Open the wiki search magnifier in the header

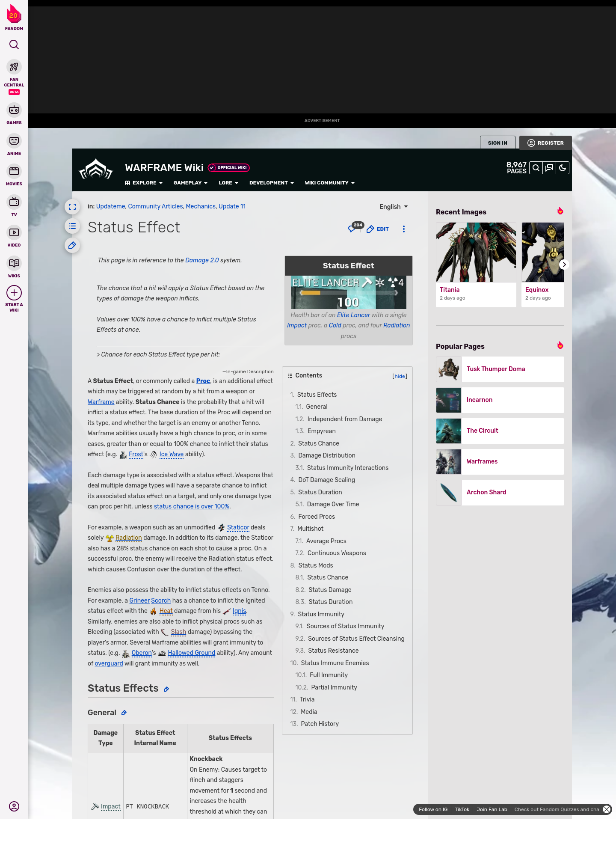pyautogui.click(x=536, y=168)
